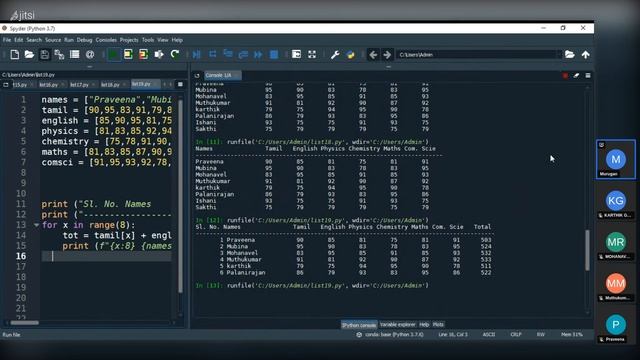Viewport: 640px width, 360px height.
Task: Re-run the last script
Action: tap(175, 54)
